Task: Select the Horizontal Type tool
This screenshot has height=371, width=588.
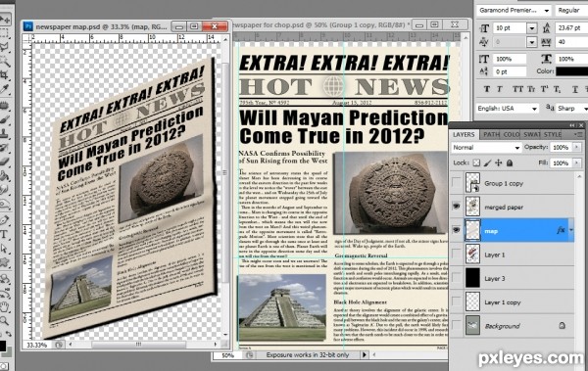Action: tap(5, 235)
